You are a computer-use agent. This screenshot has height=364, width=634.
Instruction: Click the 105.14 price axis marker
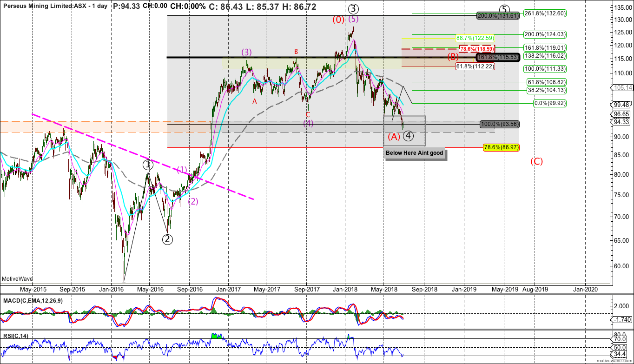point(623,87)
